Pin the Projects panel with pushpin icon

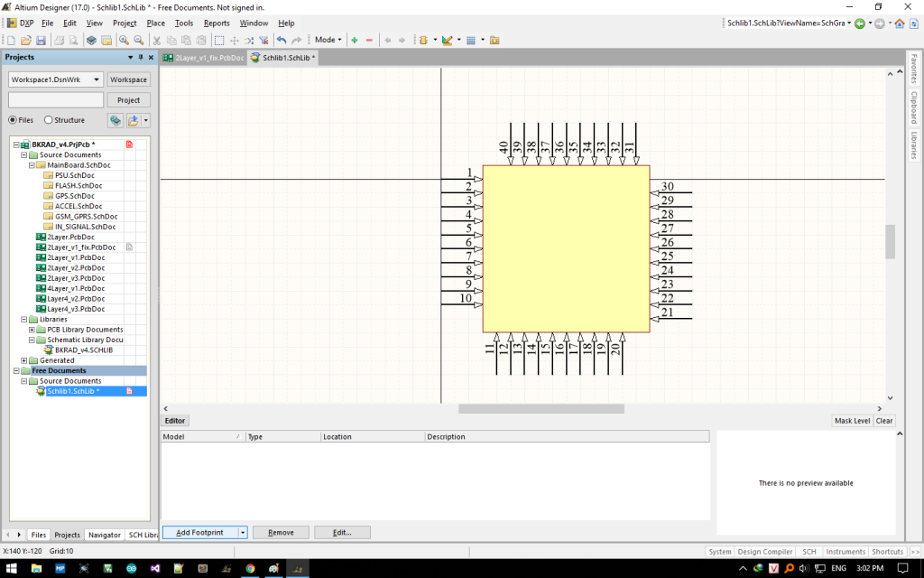click(x=140, y=57)
